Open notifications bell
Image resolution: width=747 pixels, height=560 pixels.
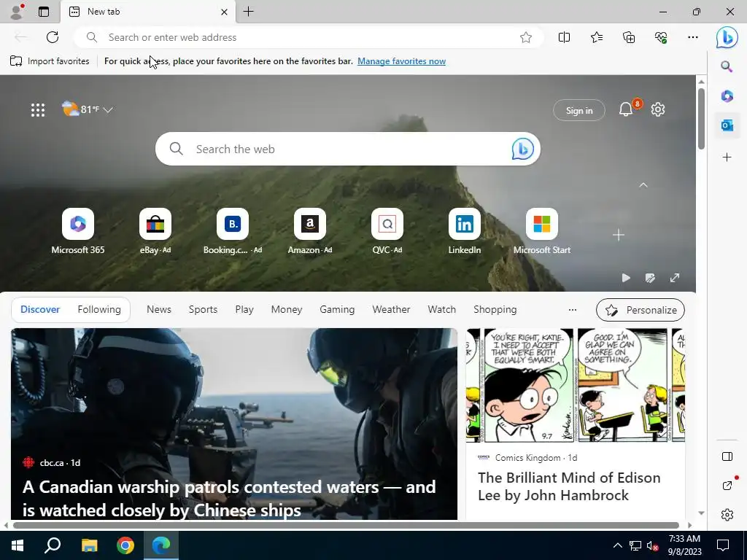[x=626, y=110]
